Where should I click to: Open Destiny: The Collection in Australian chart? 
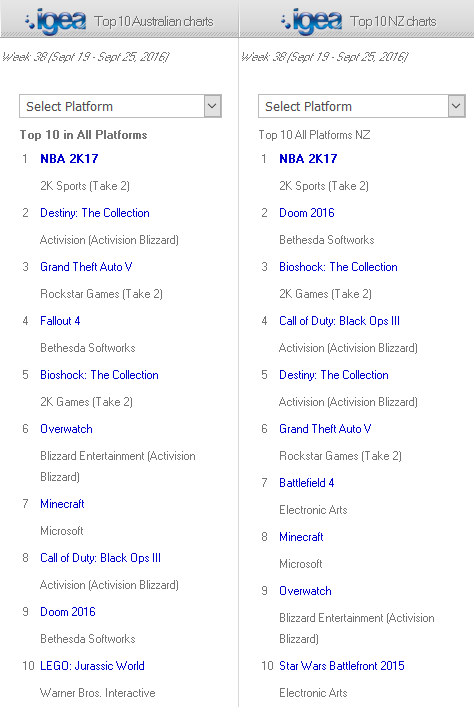[x=95, y=213]
